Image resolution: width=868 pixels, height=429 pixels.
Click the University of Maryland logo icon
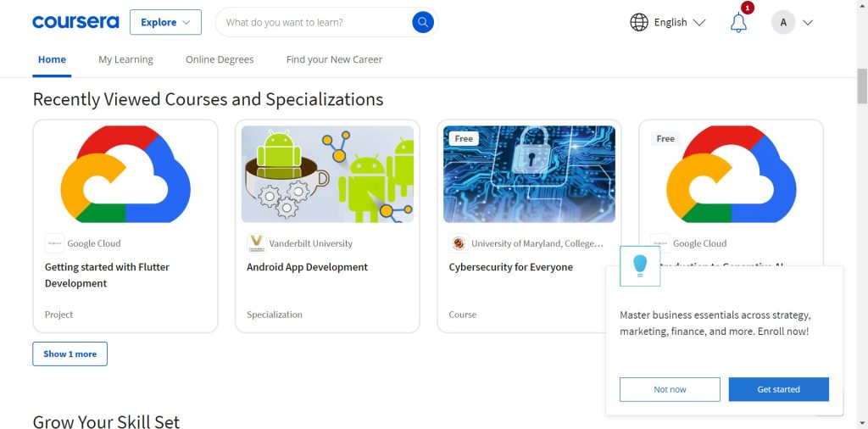(459, 243)
